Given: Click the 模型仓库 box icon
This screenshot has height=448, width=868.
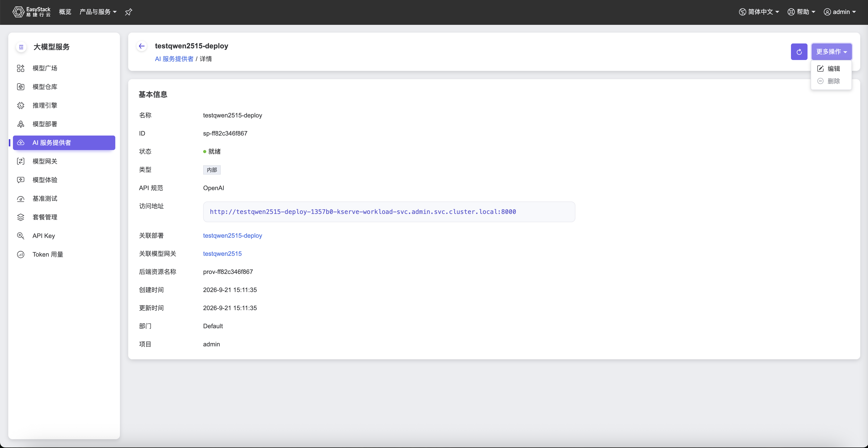Looking at the screenshot, I should pyautogui.click(x=21, y=87).
